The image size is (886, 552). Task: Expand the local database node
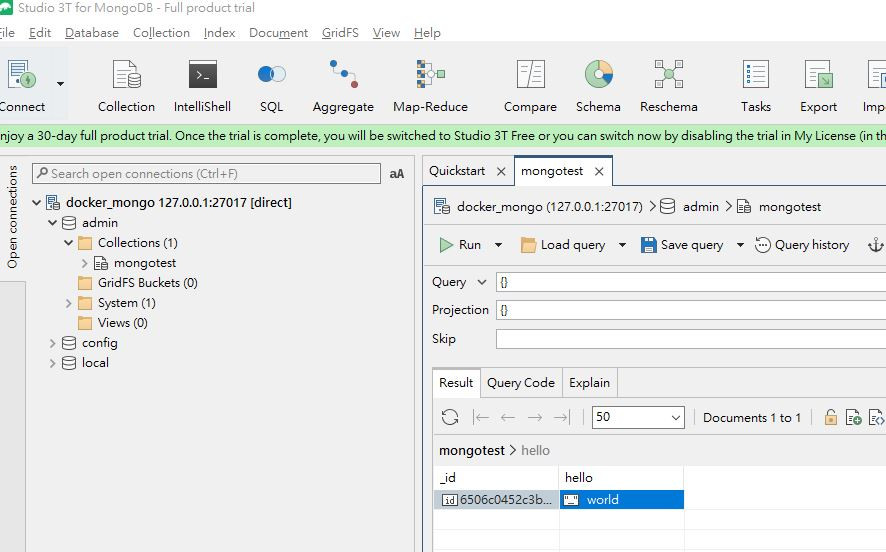(x=52, y=363)
